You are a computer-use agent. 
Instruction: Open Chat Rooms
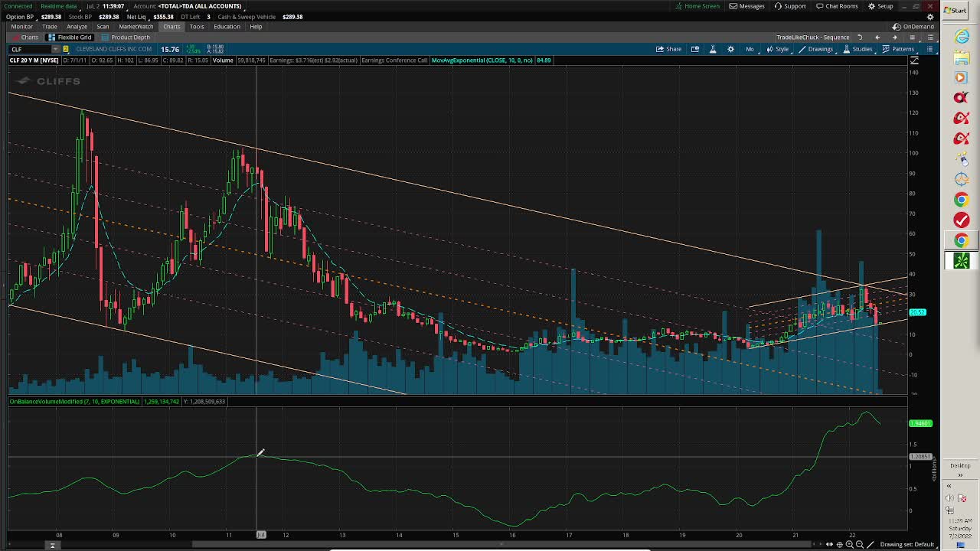837,6
